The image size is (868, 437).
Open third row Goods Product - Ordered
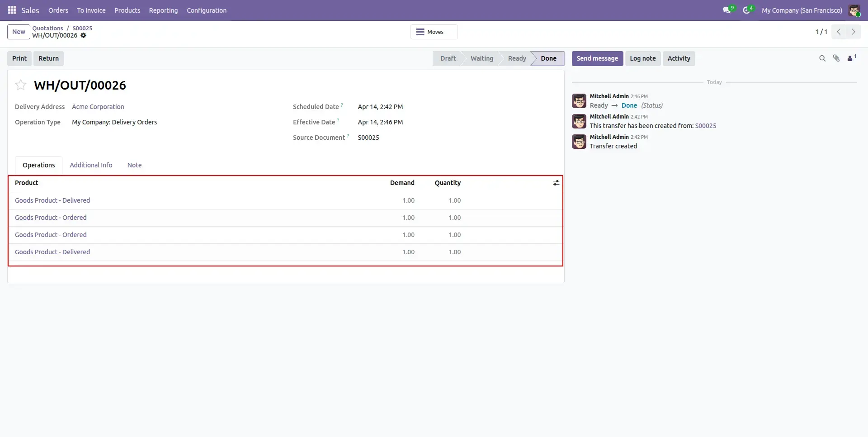tap(51, 235)
